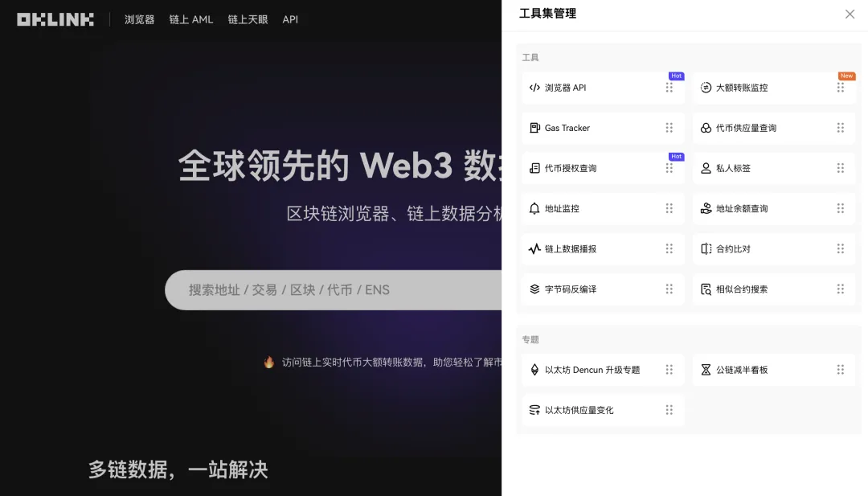Open the 浏览器 menu in top navigation

point(139,19)
